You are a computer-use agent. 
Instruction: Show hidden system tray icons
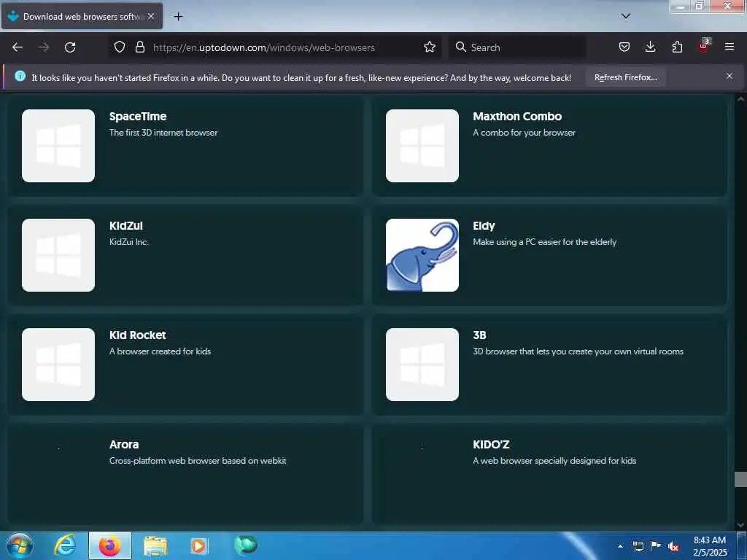[x=620, y=546]
